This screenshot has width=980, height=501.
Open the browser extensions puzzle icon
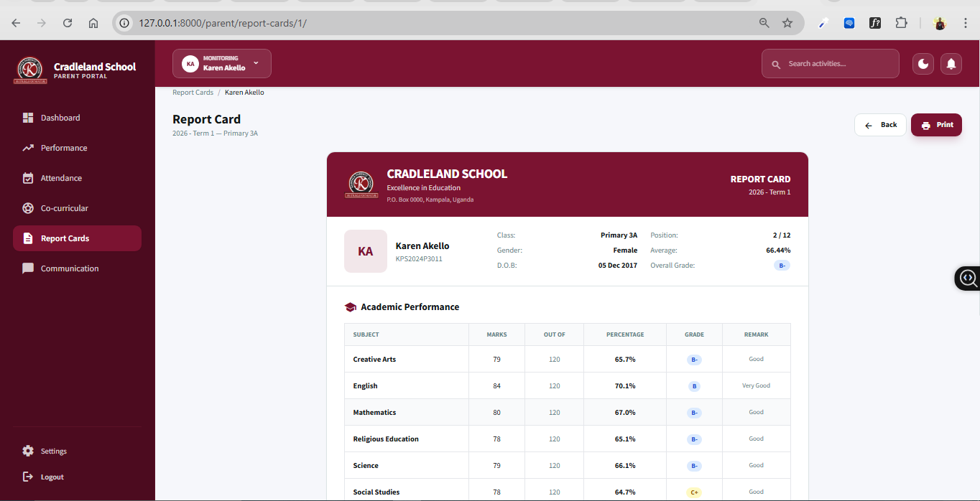coord(901,23)
